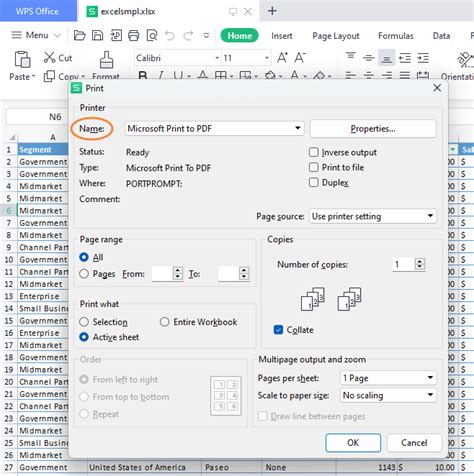The height and width of the screenshot is (476, 474).
Task: Click the Undo arrow icon
Action: pyautogui.click(x=170, y=35)
